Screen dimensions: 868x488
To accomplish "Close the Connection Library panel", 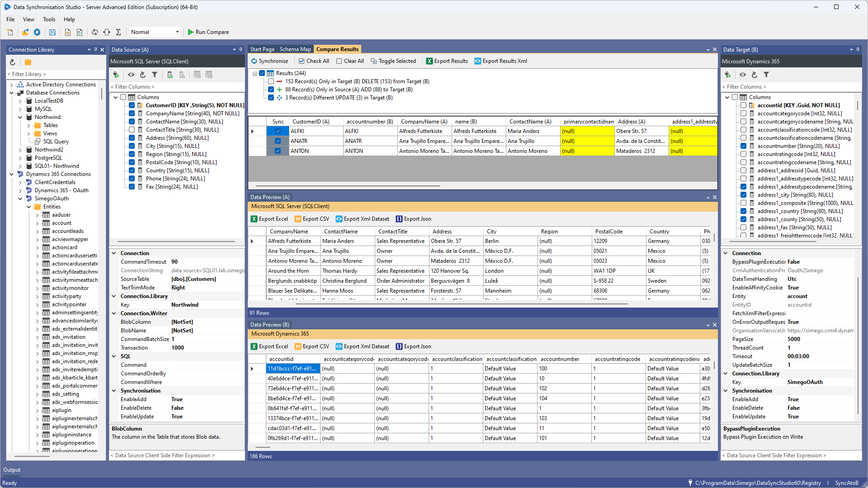I will pyautogui.click(x=102, y=50).
